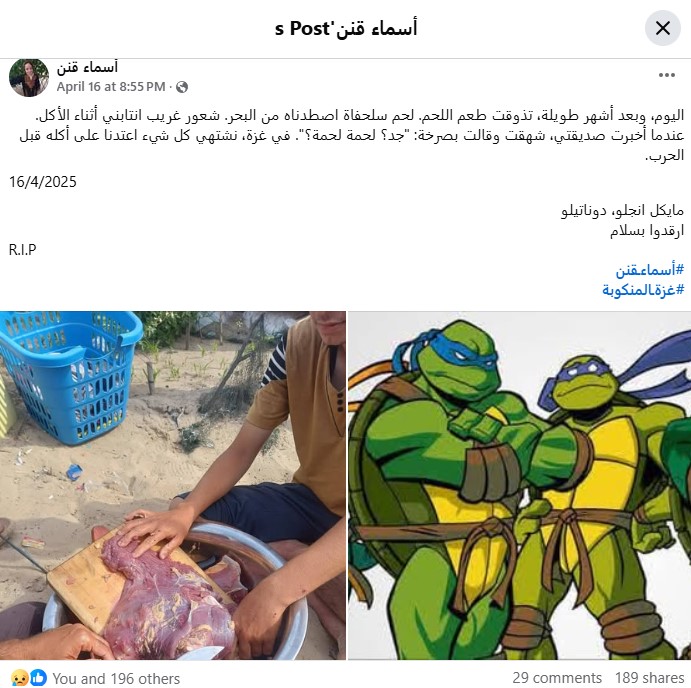The image size is (691, 688).
Task: Click the post dialog title heading
Action: tap(346, 29)
